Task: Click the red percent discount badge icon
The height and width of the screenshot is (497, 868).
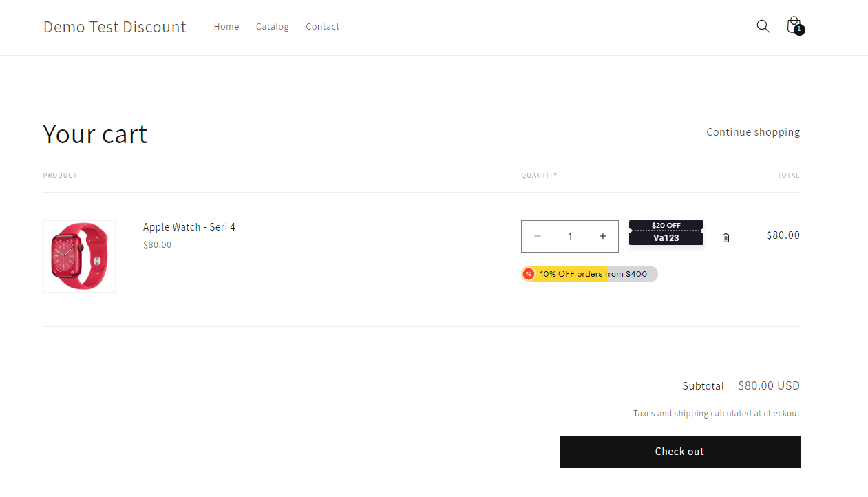Action: click(529, 274)
